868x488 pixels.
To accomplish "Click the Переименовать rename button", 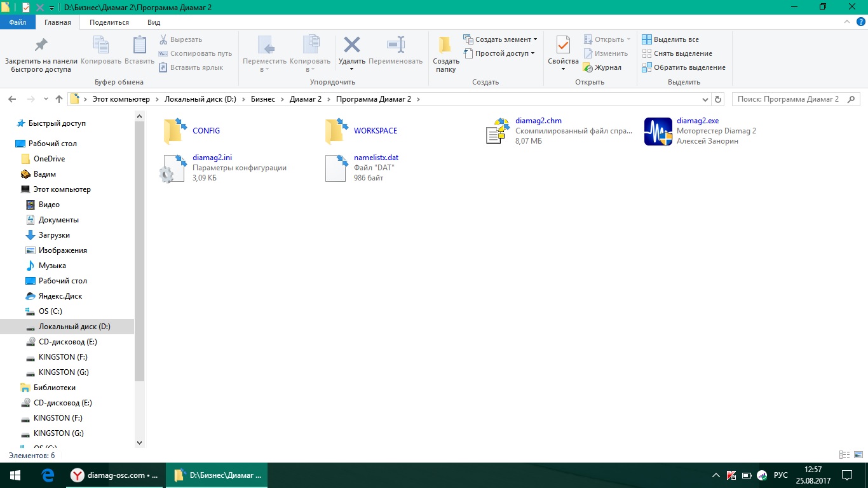I will [x=395, y=51].
